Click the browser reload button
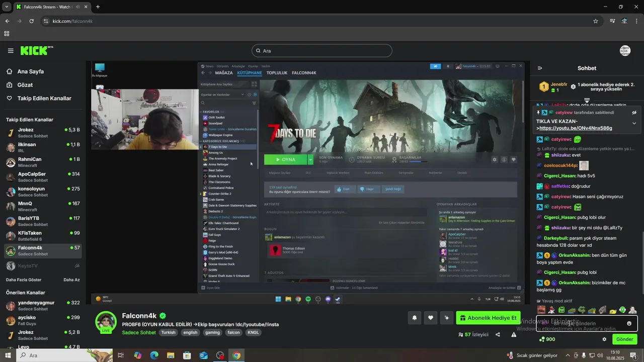644x362 pixels. click(31, 21)
